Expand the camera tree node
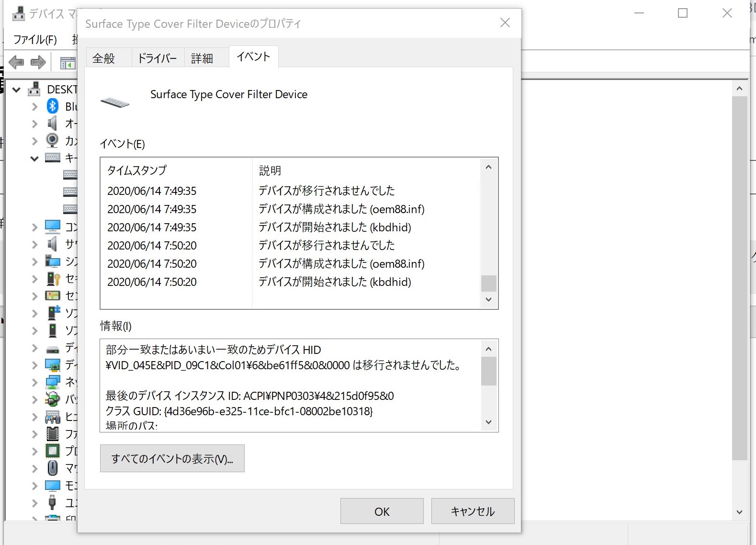This screenshot has width=756, height=545. click(34, 141)
